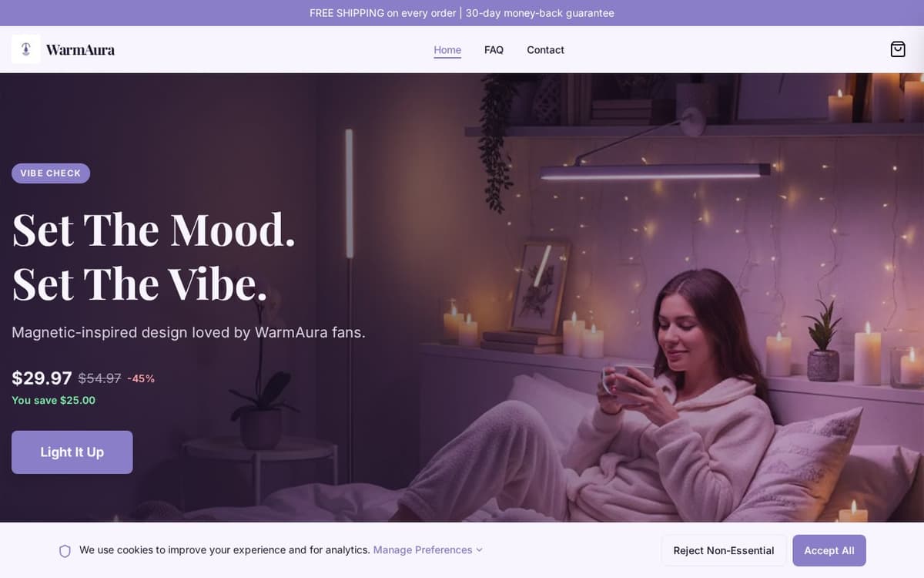
Task: Click the VIBE CHECK badge
Action: (51, 173)
